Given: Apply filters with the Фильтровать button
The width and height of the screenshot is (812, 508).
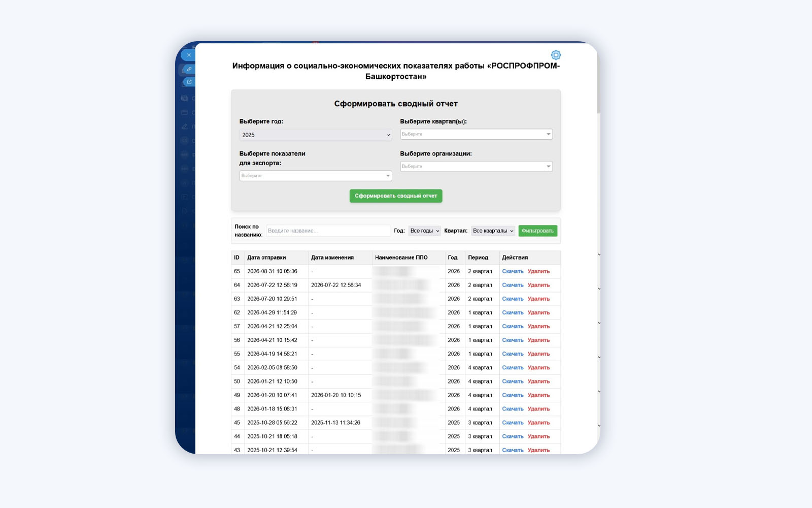Looking at the screenshot, I should tap(537, 231).
